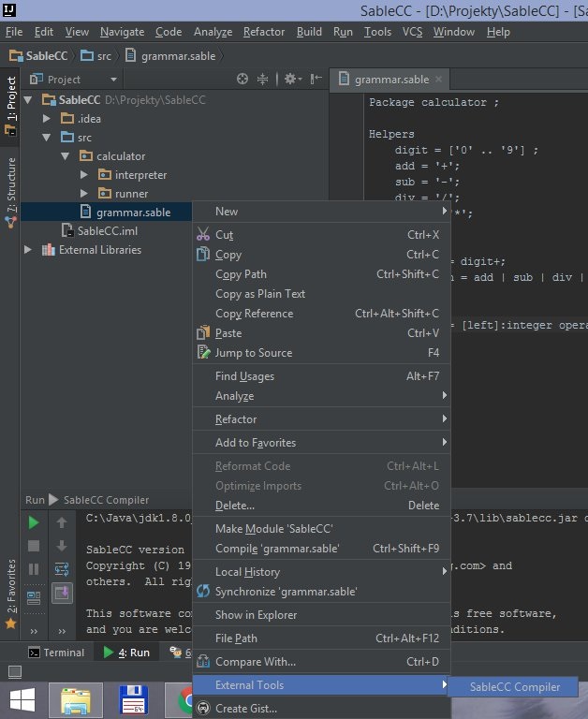Rerun SableCC Compiler with green play icon

click(x=34, y=522)
